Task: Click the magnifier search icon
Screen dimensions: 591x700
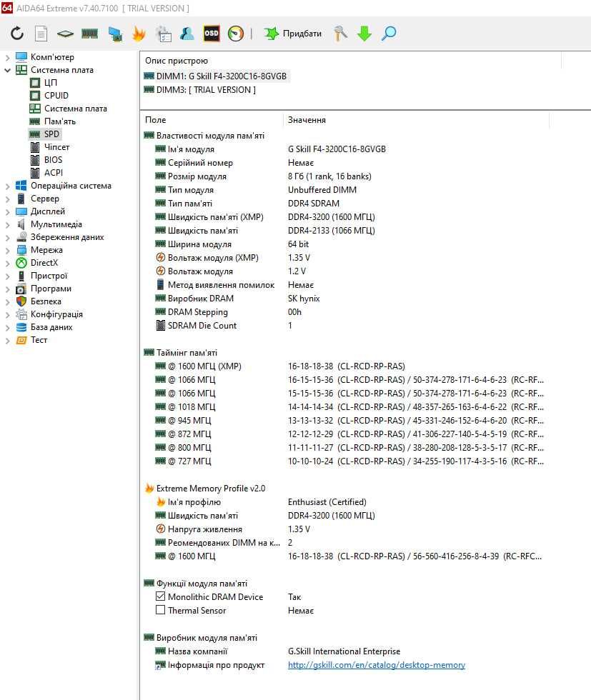Action: point(389,34)
